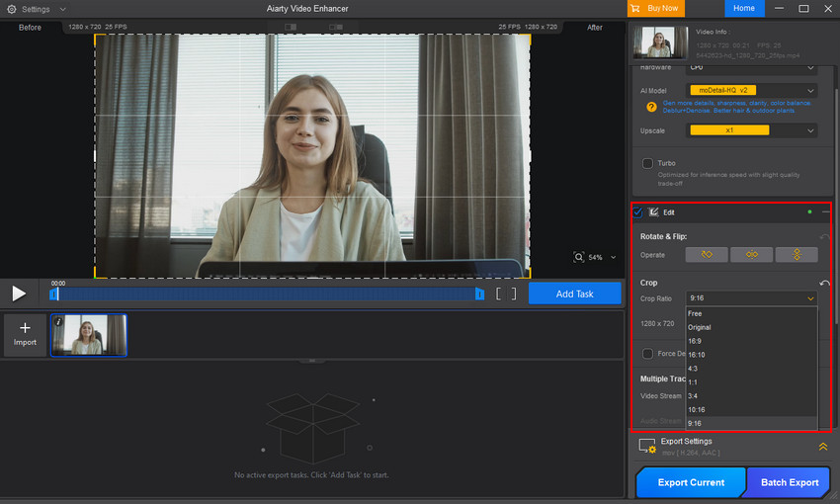Uncheck the Edit section checkbox
840x504 pixels.
638,212
